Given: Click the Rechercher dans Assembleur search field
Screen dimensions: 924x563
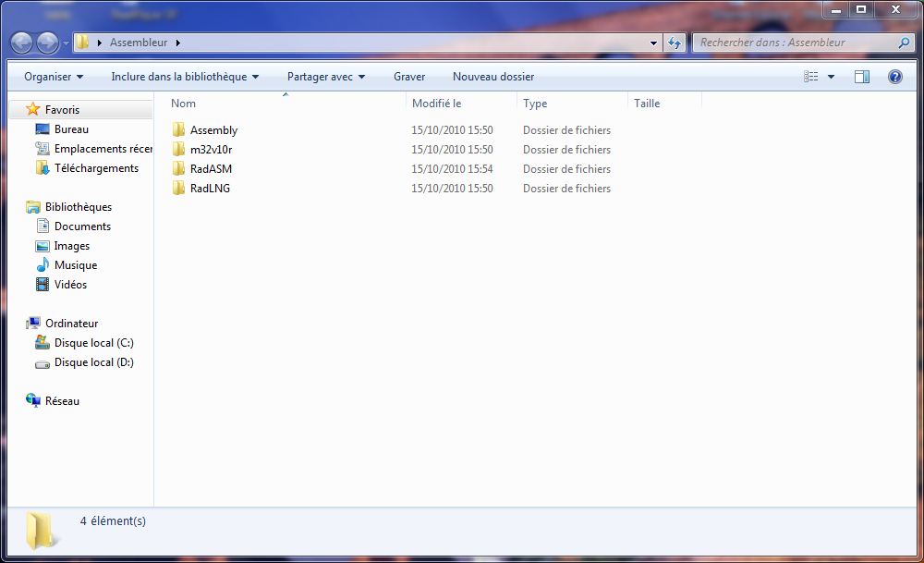Looking at the screenshot, I should [793, 43].
